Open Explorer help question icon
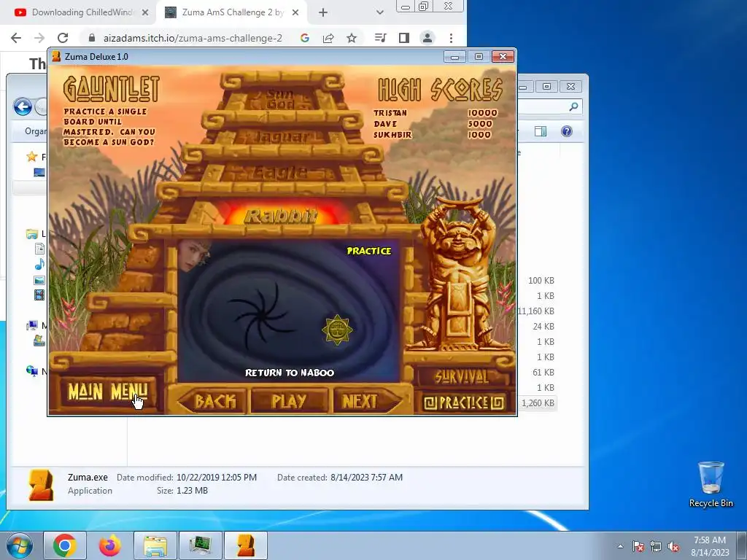Image resolution: width=747 pixels, height=560 pixels. [x=566, y=131]
